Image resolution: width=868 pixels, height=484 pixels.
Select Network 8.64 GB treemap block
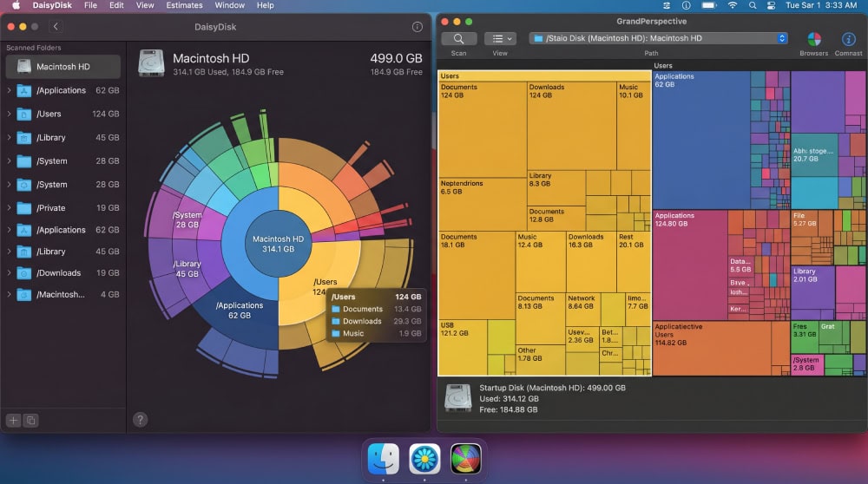[583, 309]
